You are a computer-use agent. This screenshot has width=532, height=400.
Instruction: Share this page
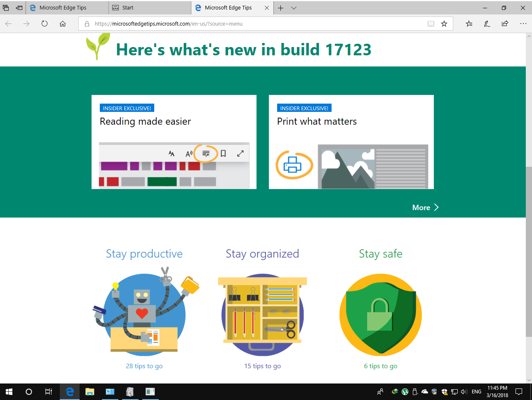click(505, 24)
